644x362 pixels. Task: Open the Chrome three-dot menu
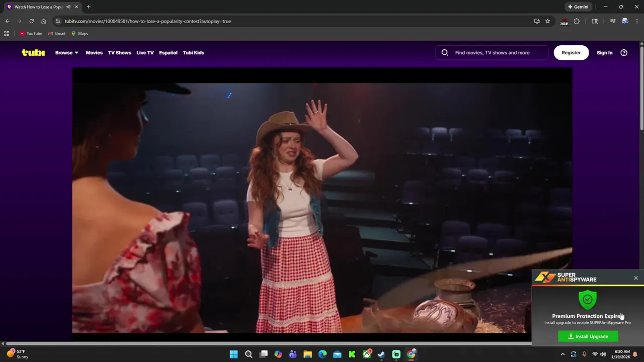point(637,21)
